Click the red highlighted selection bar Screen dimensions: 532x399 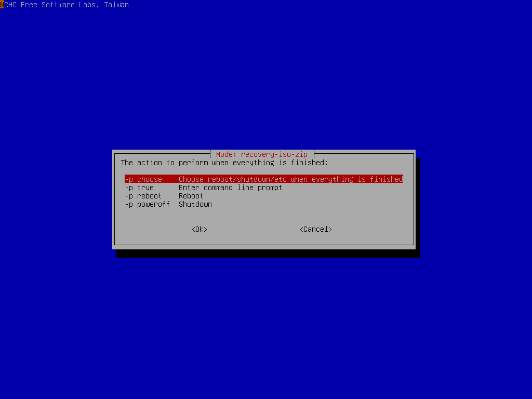262,179
